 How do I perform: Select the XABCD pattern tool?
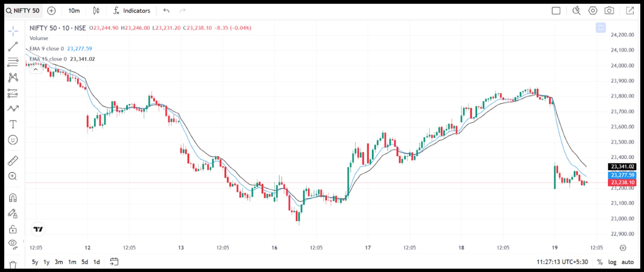pos(13,77)
